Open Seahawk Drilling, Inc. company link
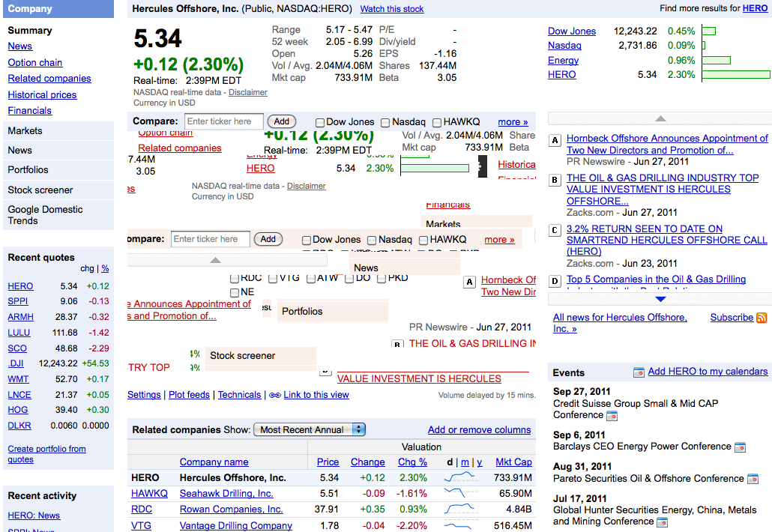Image resolution: width=772 pixels, height=532 pixels. tap(226, 493)
